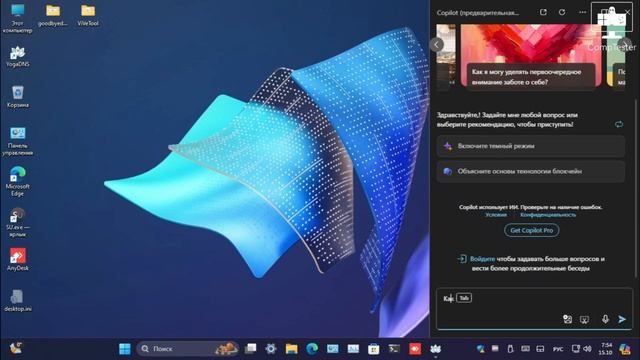
Task: Show next suggestion card in carousel
Action: pyautogui.click(x=624, y=44)
